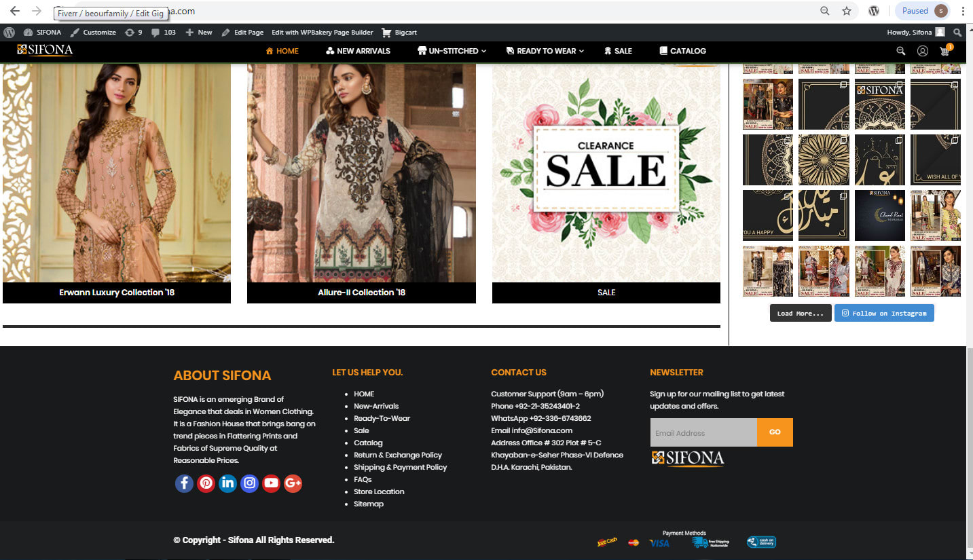The width and height of the screenshot is (973, 560).
Task: Open the Chrome three-dot menu
Action: click(x=962, y=11)
